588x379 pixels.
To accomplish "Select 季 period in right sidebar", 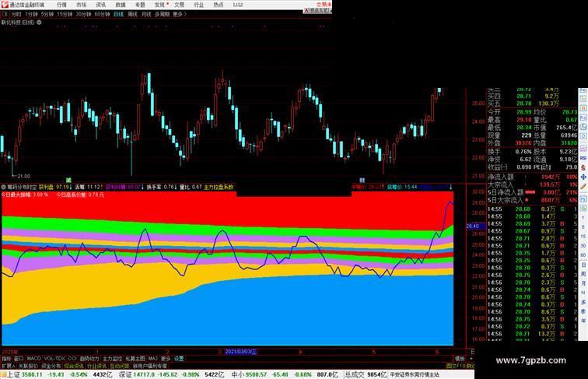I will 583,311.
